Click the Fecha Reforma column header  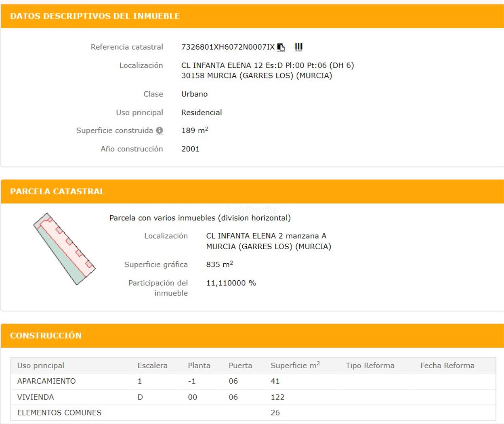pyautogui.click(x=447, y=365)
